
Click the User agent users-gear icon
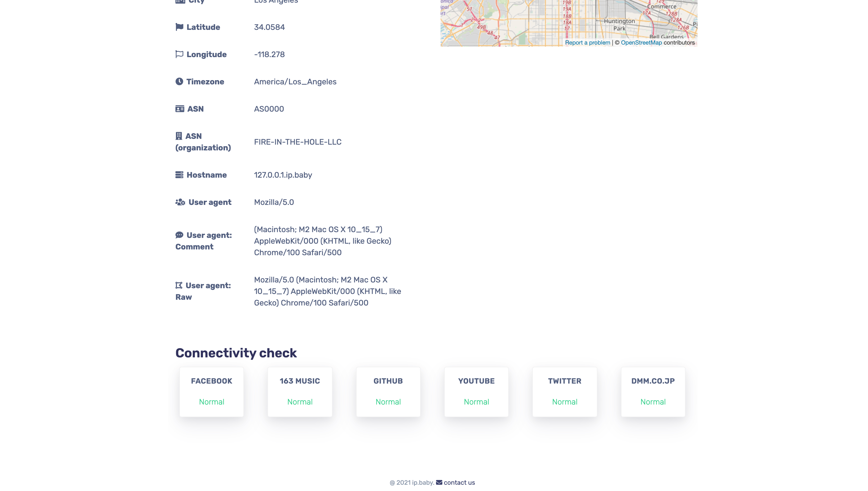click(180, 202)
